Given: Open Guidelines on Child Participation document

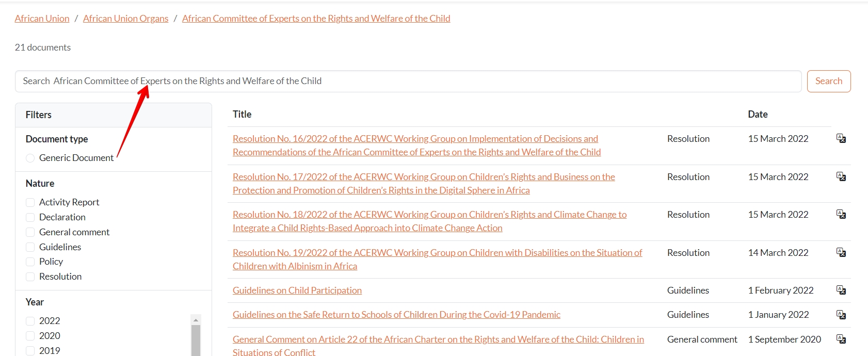Looking at the screenshot, I should point(297,290).
